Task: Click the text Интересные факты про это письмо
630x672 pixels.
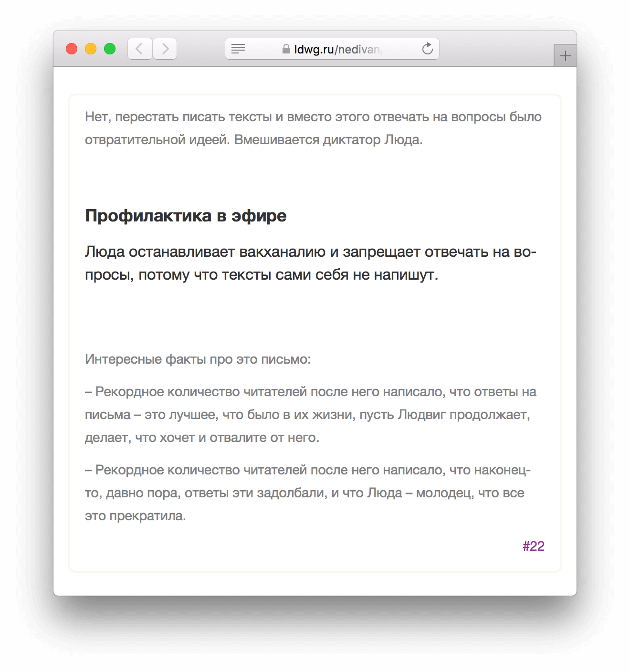Action: (x=198, y=359)
